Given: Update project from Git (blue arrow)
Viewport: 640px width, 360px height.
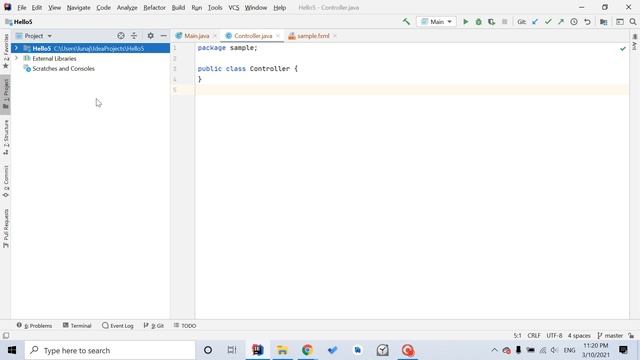Looking at the screenshot, I should [535, 22].
